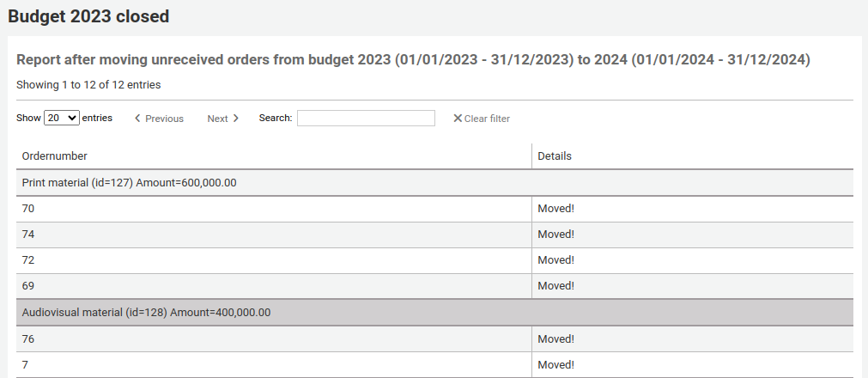Go to the Next page
This screenshot has width=868, height=378.
222,119
